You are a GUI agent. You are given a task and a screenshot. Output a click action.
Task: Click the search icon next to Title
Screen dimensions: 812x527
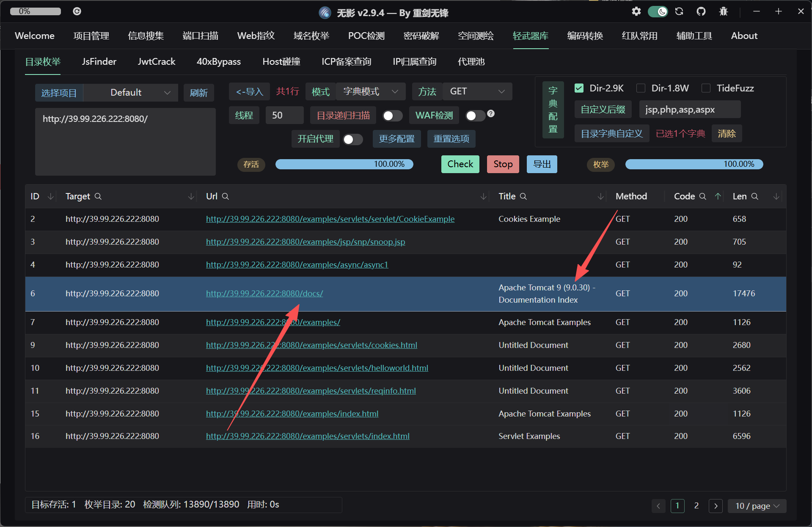coord(523,196)
